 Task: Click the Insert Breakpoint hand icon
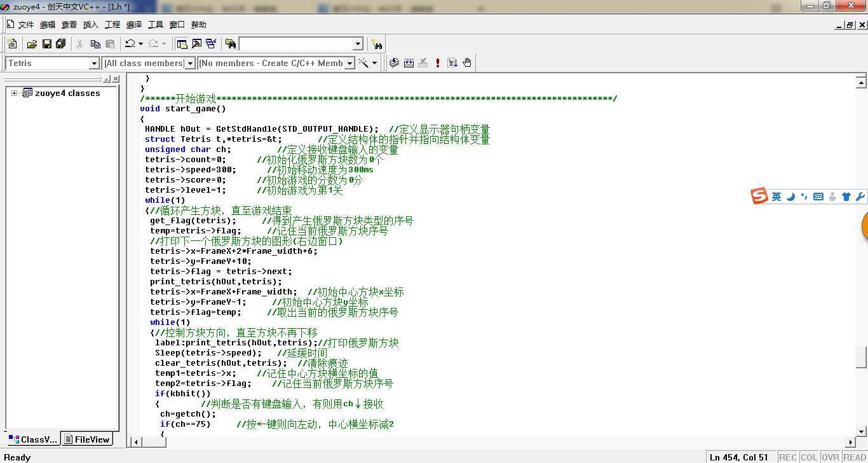pos(467,63)
